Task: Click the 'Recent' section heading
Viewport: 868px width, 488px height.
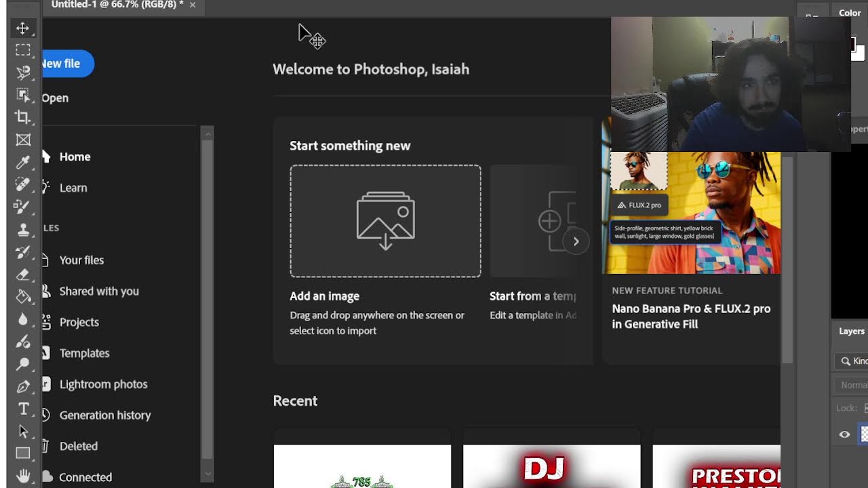Action: pyautogui.click(x=295, y=401)
